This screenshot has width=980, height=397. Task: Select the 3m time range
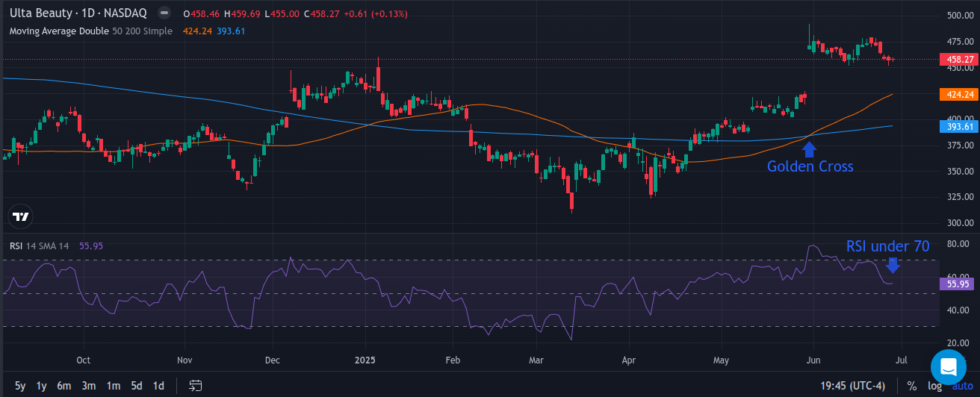(89, 386)
